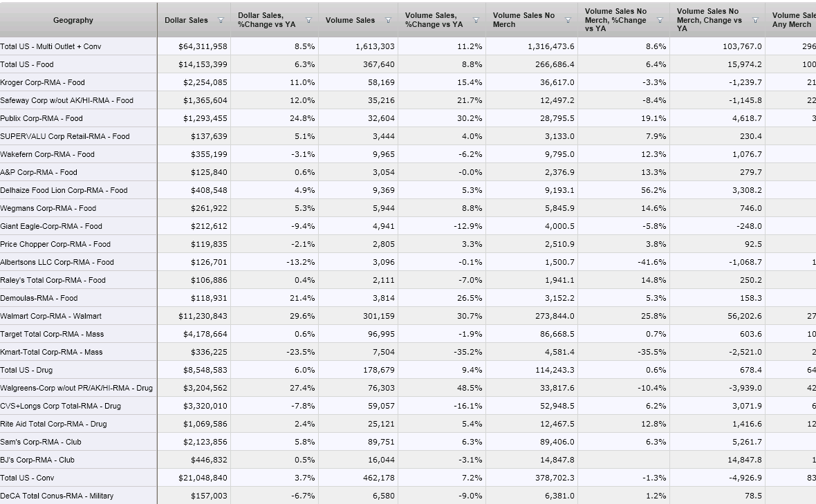Click the CVS+Longs Corp Total-RMA - Drug cell

tap(60, 406)
